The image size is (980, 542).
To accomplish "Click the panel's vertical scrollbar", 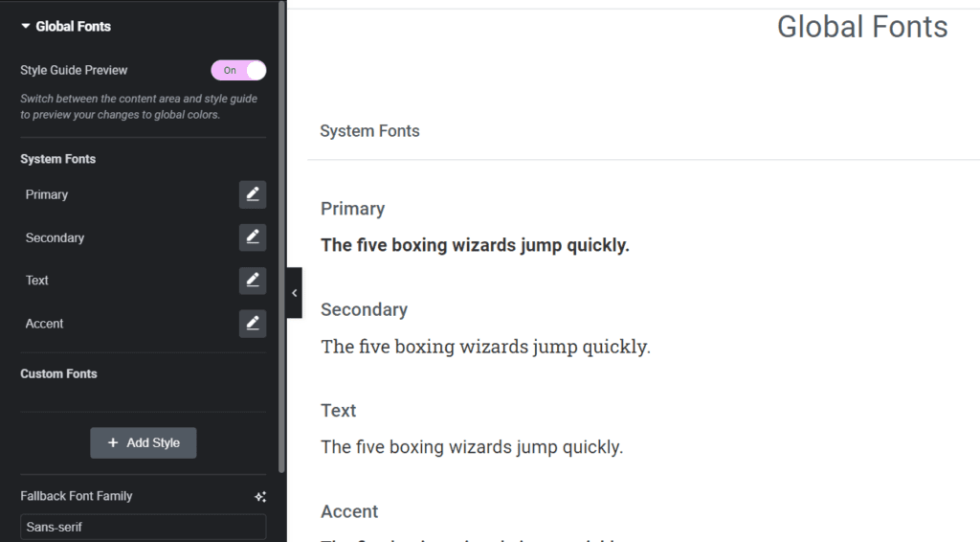I will (282, 237).
